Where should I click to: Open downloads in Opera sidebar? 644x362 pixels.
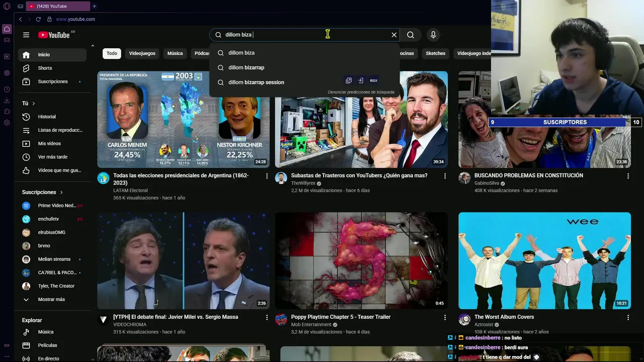click(7, 101)
